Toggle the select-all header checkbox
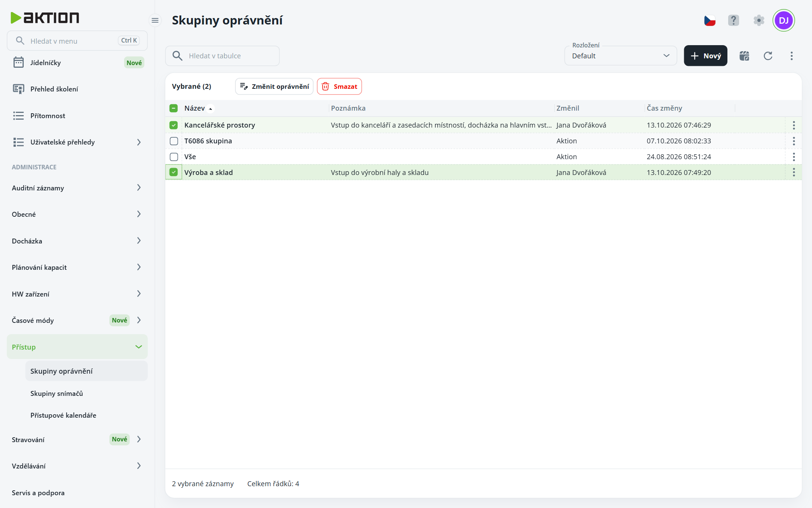Image resolution: width=812 pixels, height=508 pixels. coord(173,108)
